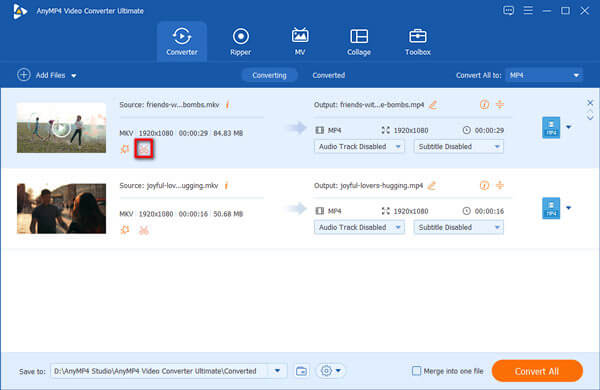Image resolution: width=600 pixels, height=390 pixels.
Task: Click source info icon for joyful-lovers file
Action: point(226,186)
